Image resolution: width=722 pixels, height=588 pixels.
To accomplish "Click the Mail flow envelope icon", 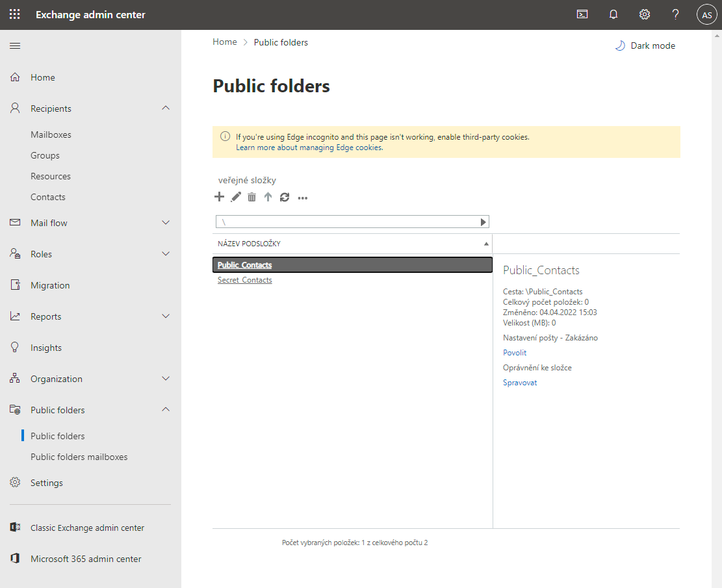I will (x=15, y=222).
